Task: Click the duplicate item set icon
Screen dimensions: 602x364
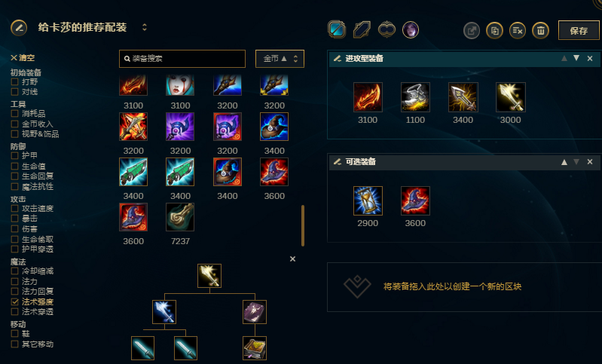Action: [x=494, y=30]
